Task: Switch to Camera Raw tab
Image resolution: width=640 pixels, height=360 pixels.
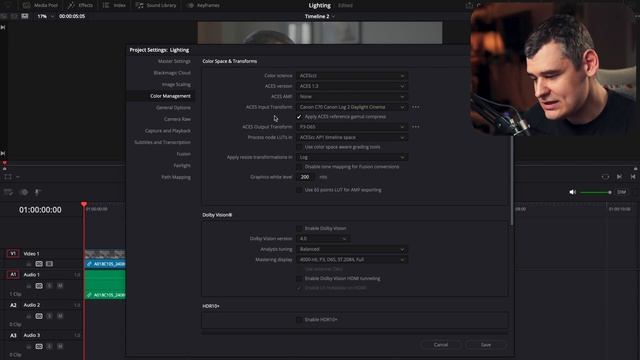Action: point(177,119)
